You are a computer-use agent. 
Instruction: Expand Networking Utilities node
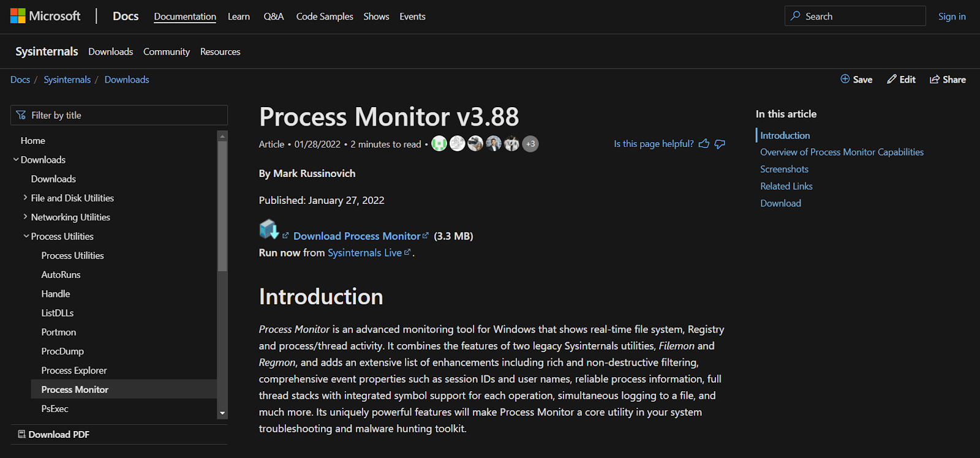coord(26,217)
